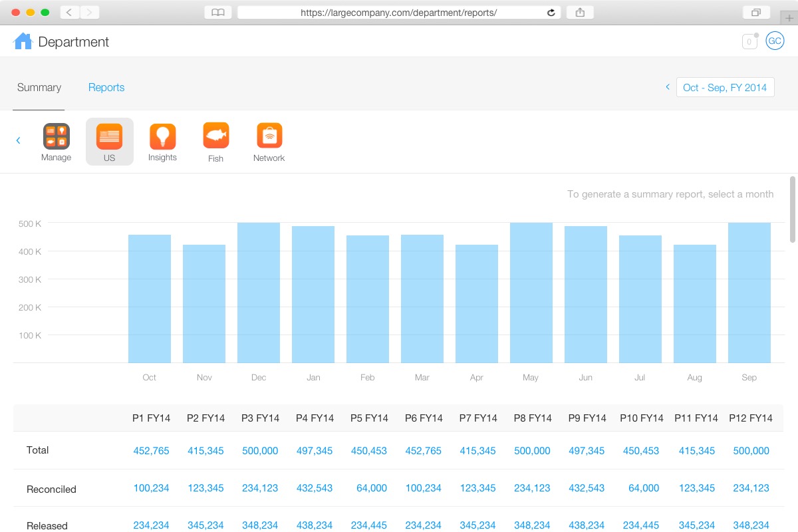
Task: Click P1 FY14 Reconciled value 100,234
Action: click(x=151, y=488)
